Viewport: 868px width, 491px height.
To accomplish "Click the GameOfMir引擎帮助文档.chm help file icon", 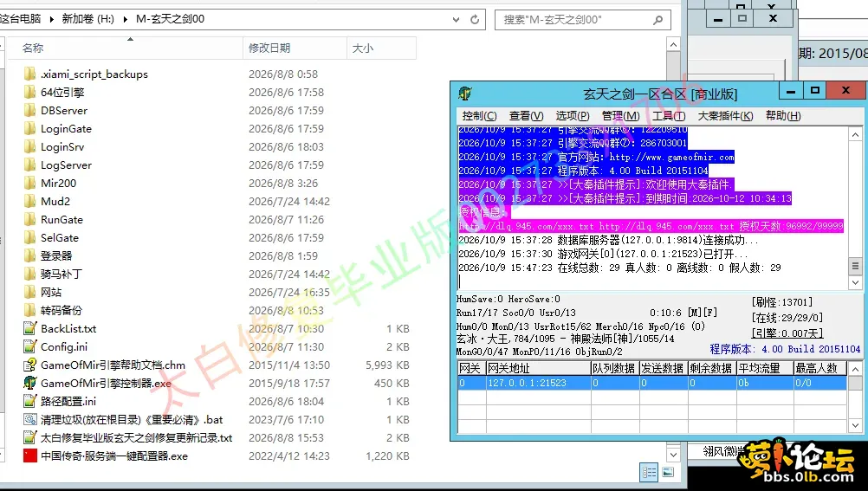I will (30, 365).
